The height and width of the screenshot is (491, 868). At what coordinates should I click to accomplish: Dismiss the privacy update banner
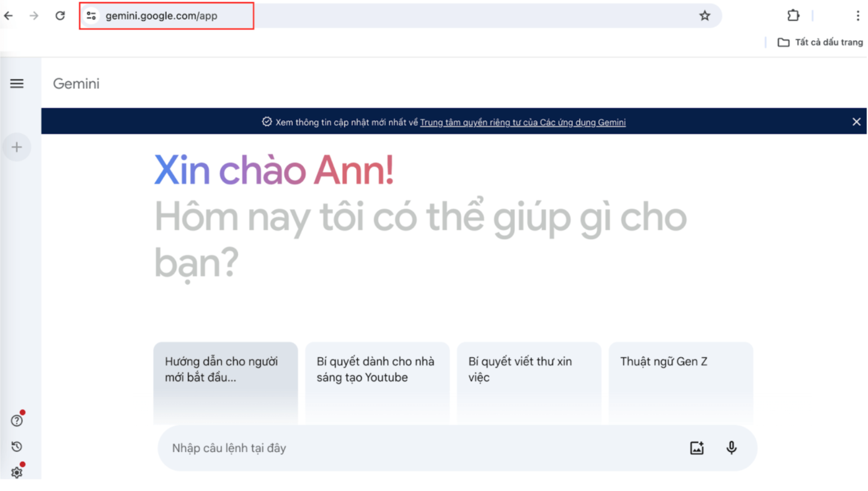(x=856, y=122)
